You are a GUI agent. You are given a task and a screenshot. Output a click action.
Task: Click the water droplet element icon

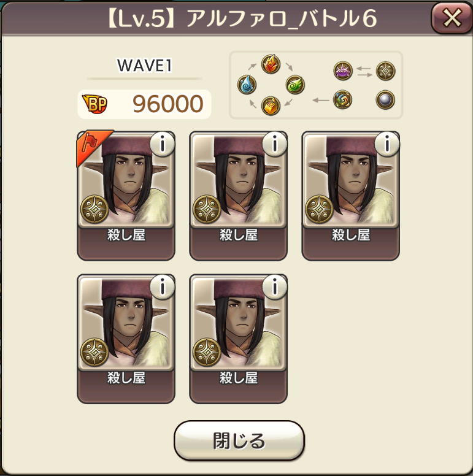pyautogui.click(x=247, y=85)
